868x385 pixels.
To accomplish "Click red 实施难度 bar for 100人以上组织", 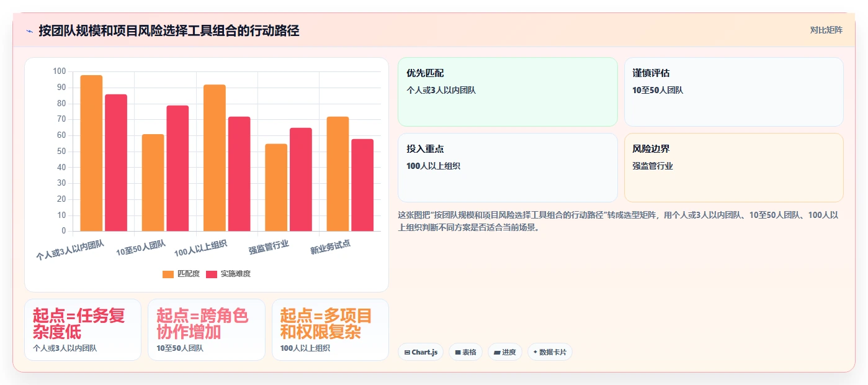I will coord(239,174).
